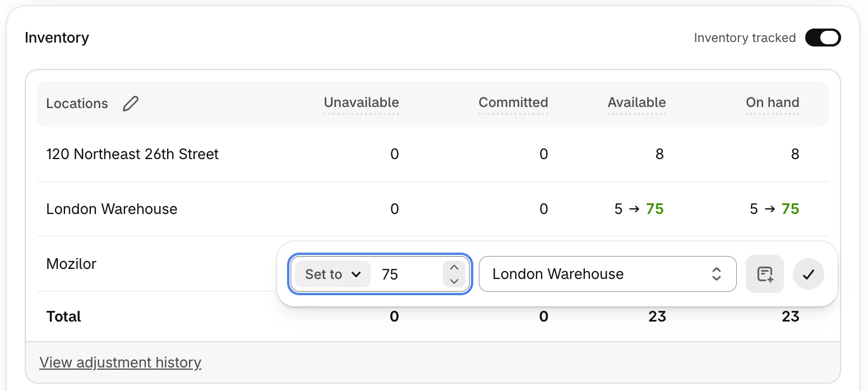Click London Warehouse Available 5 → 75 cell
The image size is (868, 391).
[639, 209]
